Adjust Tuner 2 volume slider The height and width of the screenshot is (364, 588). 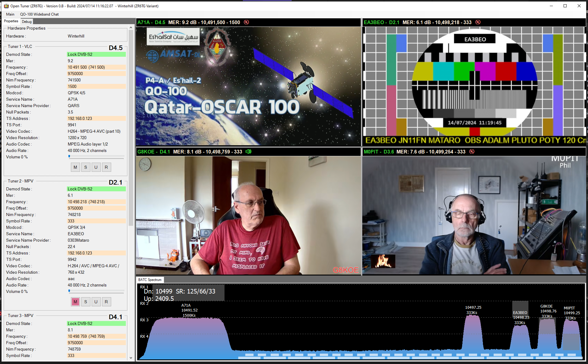(97, 291)
